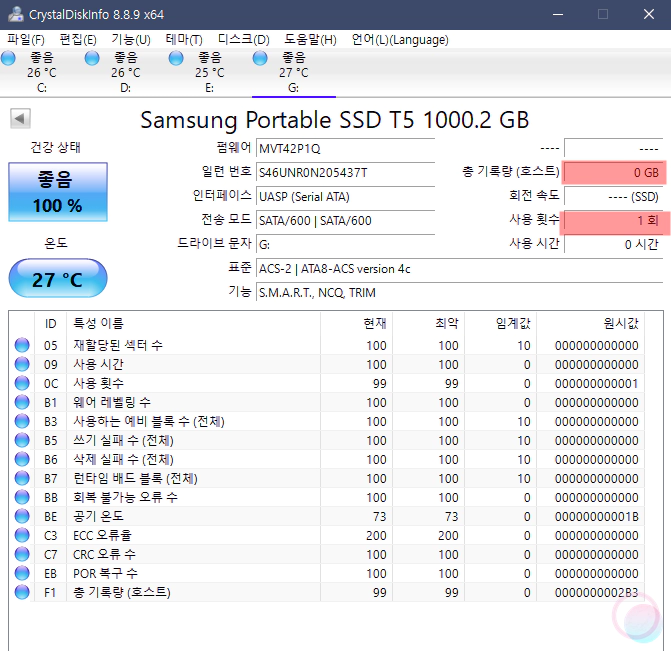
Task: Click status icon of row C7
Action: 22,554
